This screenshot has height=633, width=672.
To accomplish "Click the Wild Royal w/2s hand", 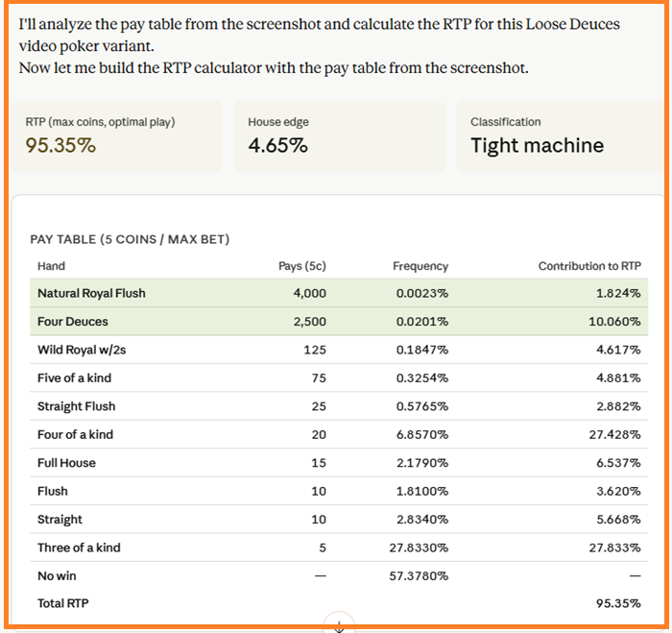I will tap(82, 350).
